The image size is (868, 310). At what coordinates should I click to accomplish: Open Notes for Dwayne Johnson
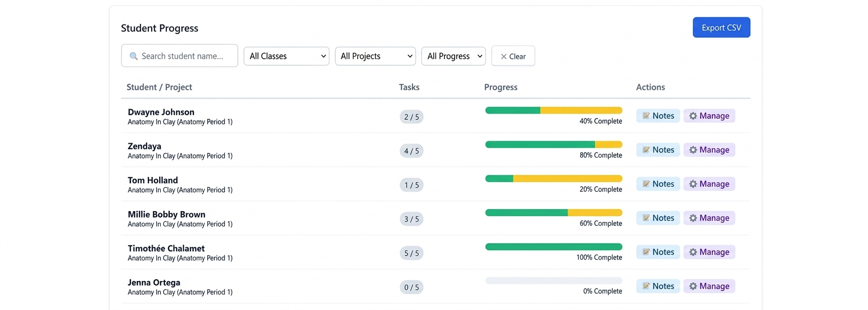(658, 116)
